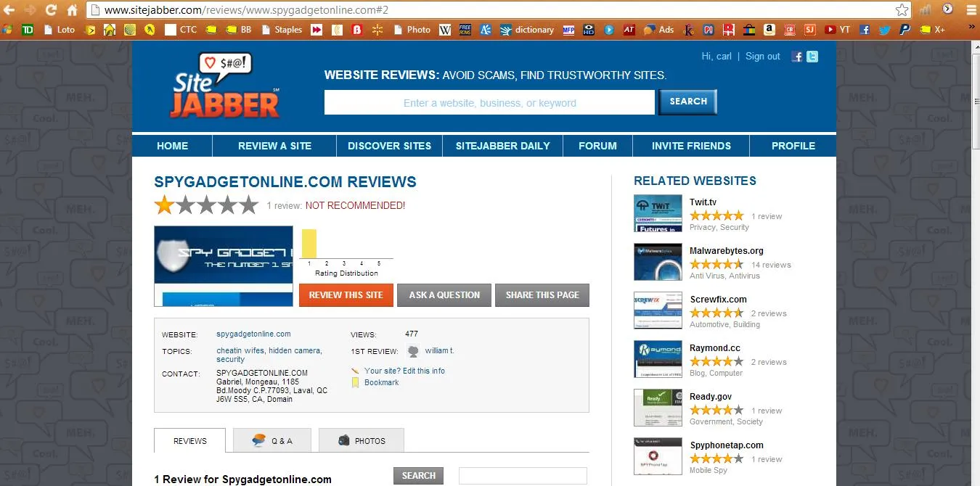Open the Raymond.cc related website link
Image resolution: width=980 pixels, height=486 pixels.
point(716,348)
